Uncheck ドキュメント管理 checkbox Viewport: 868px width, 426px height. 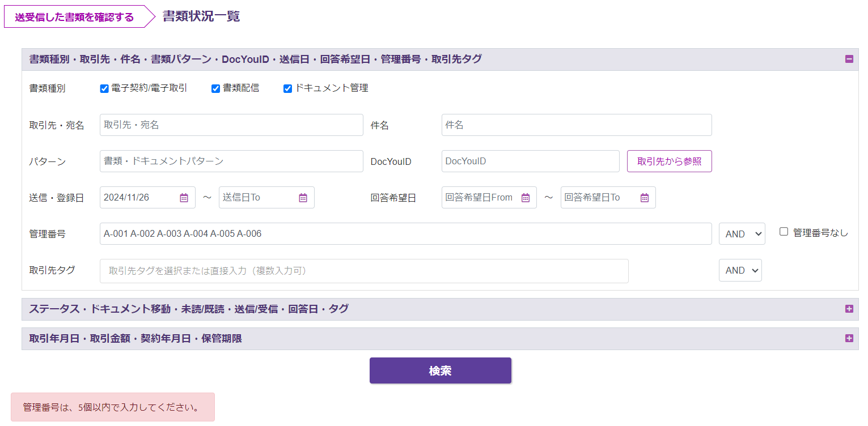287,88
